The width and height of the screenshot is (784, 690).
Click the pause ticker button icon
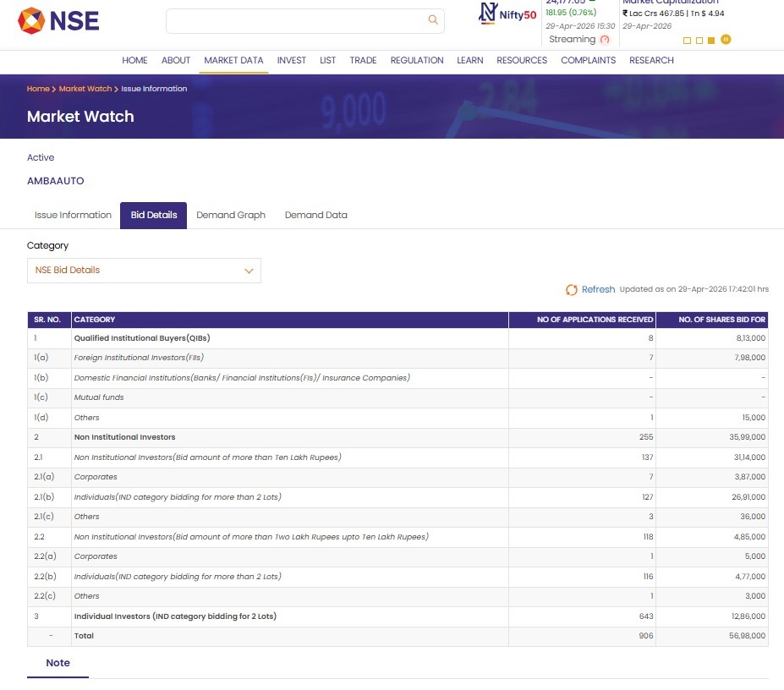coord(726,40)
